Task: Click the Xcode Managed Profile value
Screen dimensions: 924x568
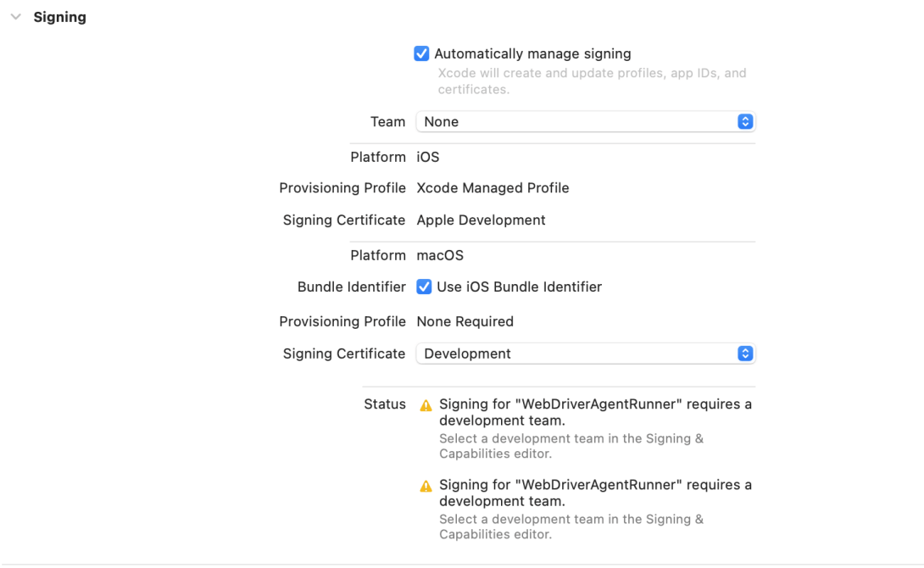Action: (x=493, y=187)
